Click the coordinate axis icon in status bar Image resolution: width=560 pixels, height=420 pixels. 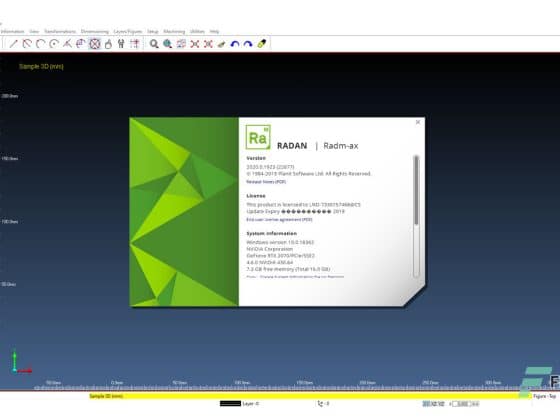[320, 404]
